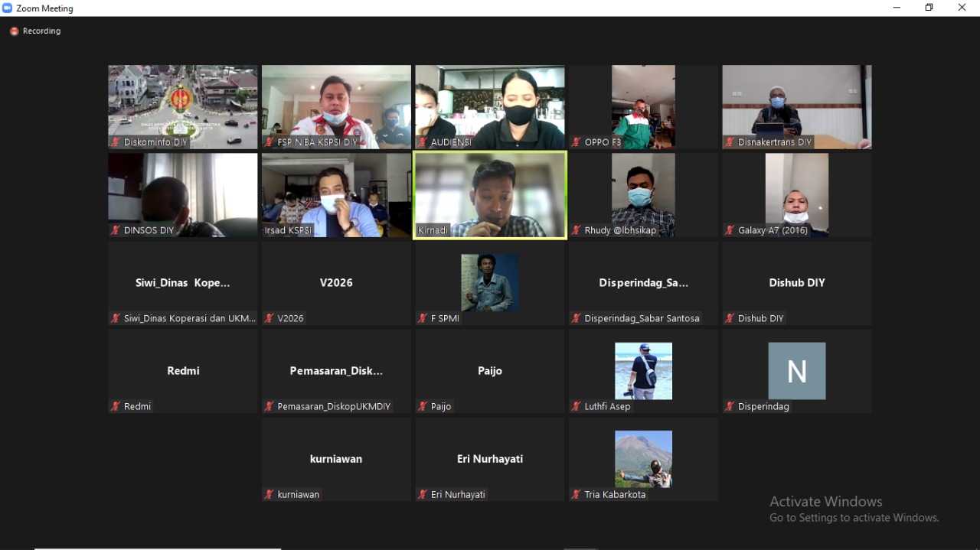Image resolution: width=980 pixels, height=550 pixels.
Task: Minimize the Zoom Meeting window
Action: 897,8
